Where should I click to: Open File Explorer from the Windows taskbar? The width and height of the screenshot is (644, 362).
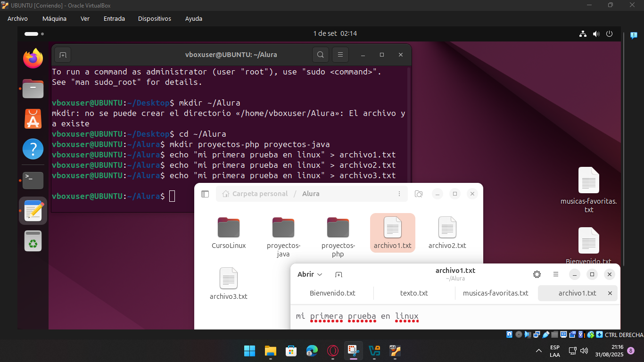(270, 351)
